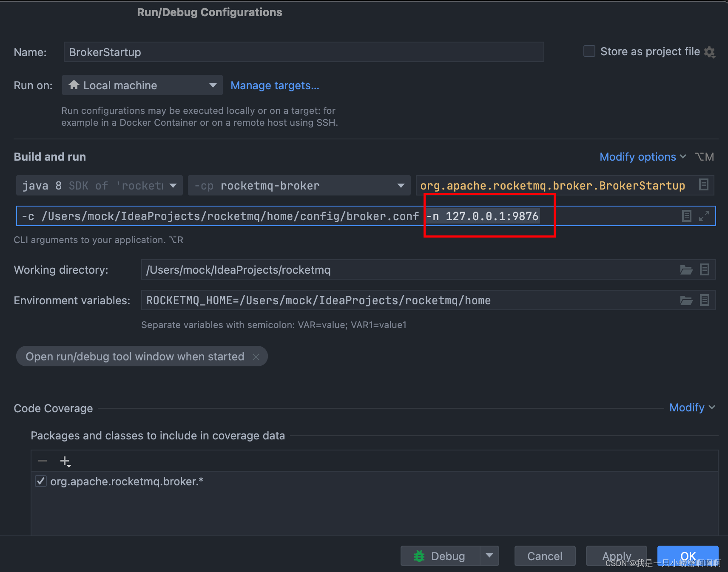Uncheck the org.apache.rocketmq.broker.* coverage entry
Screen dimensions: 728x572
click(x=40, y=481)
